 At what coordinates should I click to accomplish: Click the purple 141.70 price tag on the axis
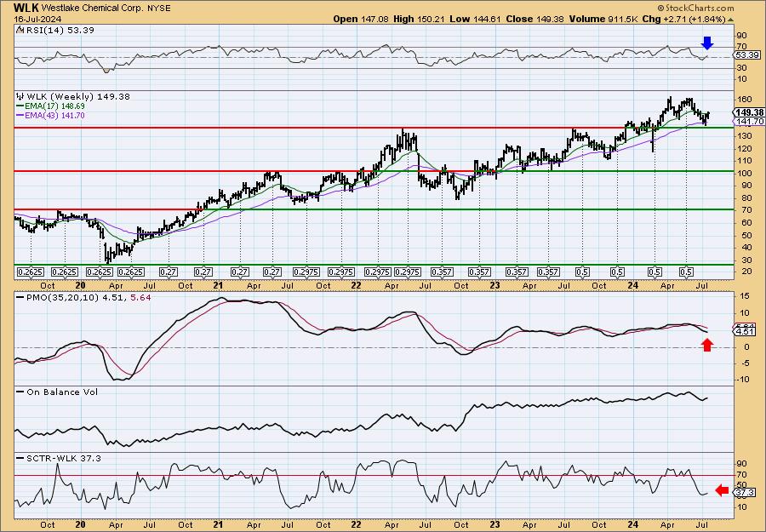[x=749, y=121]
